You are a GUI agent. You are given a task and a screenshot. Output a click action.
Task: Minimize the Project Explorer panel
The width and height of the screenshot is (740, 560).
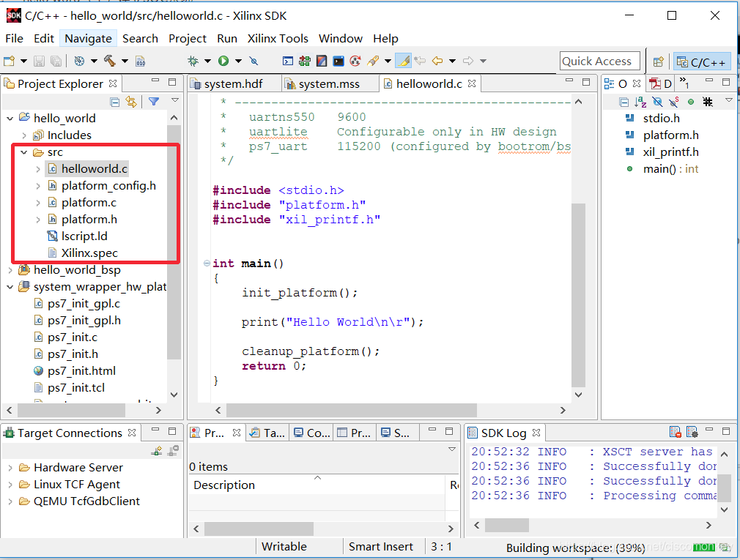[155, 81]
